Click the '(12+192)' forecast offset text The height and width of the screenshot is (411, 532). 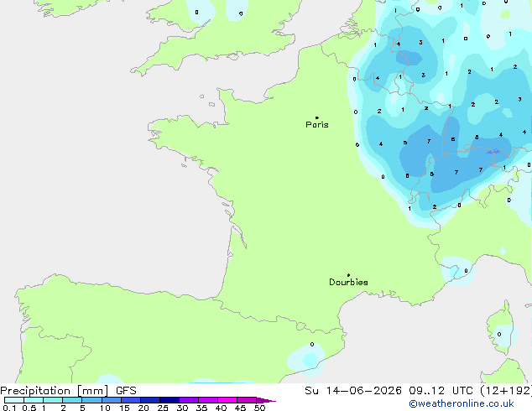[x=506, y=391]
